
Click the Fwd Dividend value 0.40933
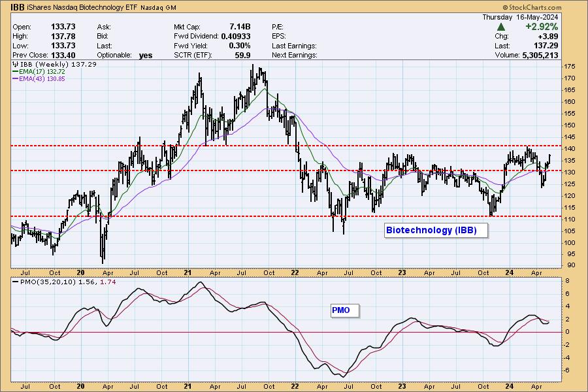coord(235,37)
